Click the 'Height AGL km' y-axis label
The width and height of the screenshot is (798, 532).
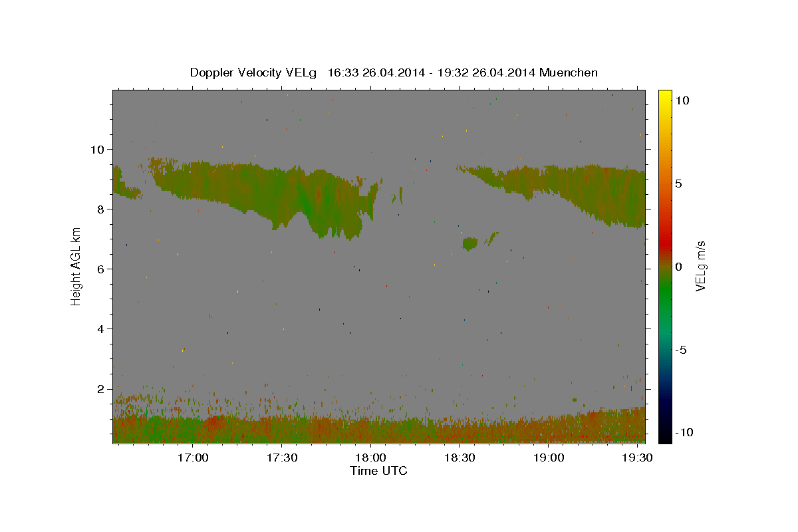(x=76, y=265)
